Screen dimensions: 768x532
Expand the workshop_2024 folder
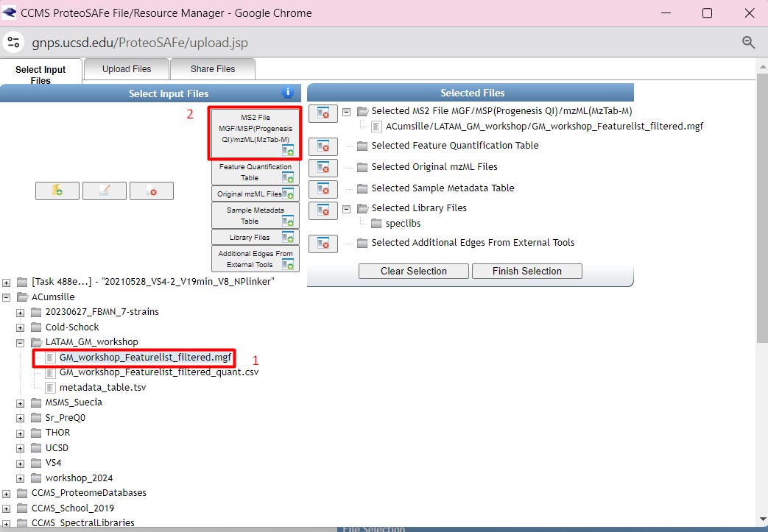click(x=21, y=478)
